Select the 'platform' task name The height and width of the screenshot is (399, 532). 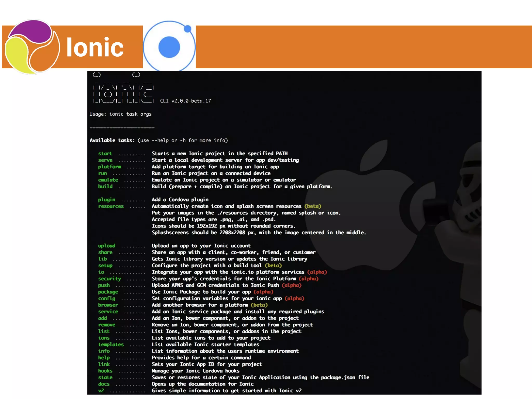(109, 167)
